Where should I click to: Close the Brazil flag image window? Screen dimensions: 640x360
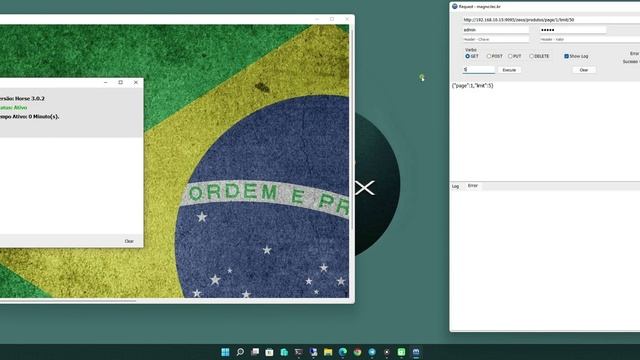(347, 19)
